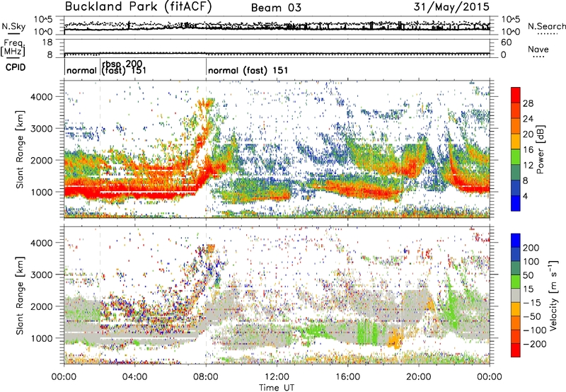
Task: Click the light-green 12-16 dB Power band
Action: [516, 156]
